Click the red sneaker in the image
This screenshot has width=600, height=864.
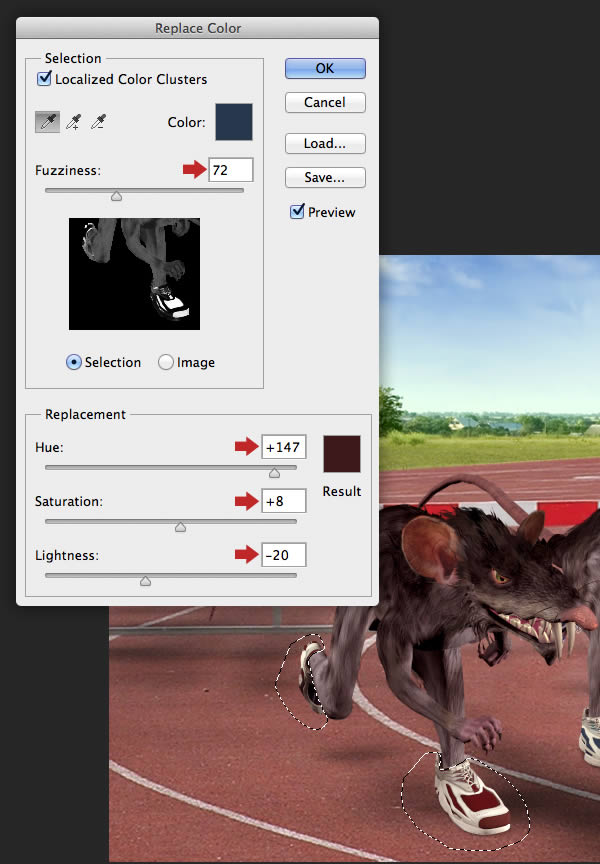click(474, 796)
